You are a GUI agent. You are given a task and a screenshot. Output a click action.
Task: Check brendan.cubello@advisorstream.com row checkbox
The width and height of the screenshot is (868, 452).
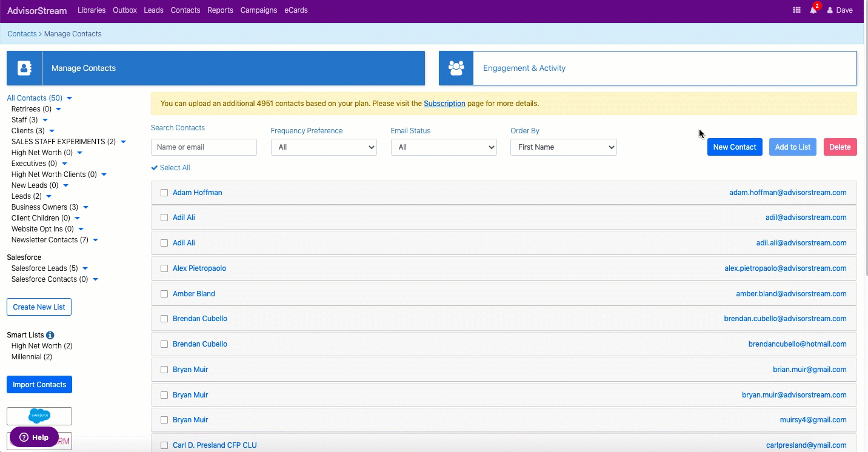164,319
